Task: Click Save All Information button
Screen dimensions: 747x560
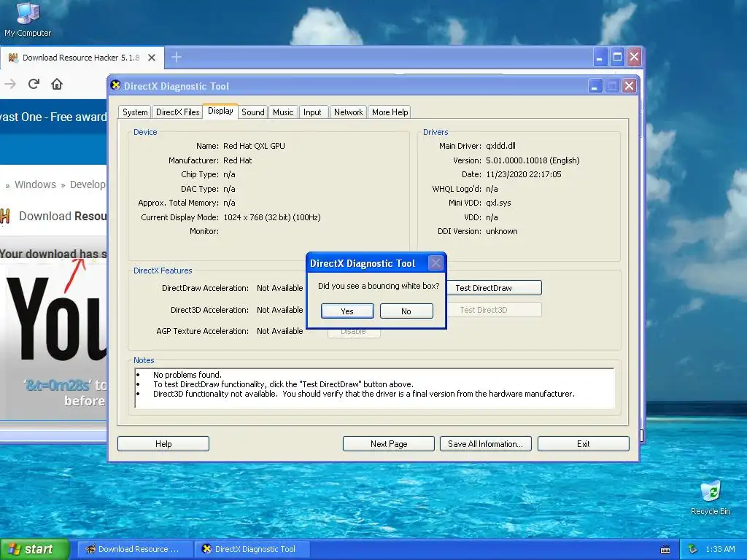Action: [485, 443]
